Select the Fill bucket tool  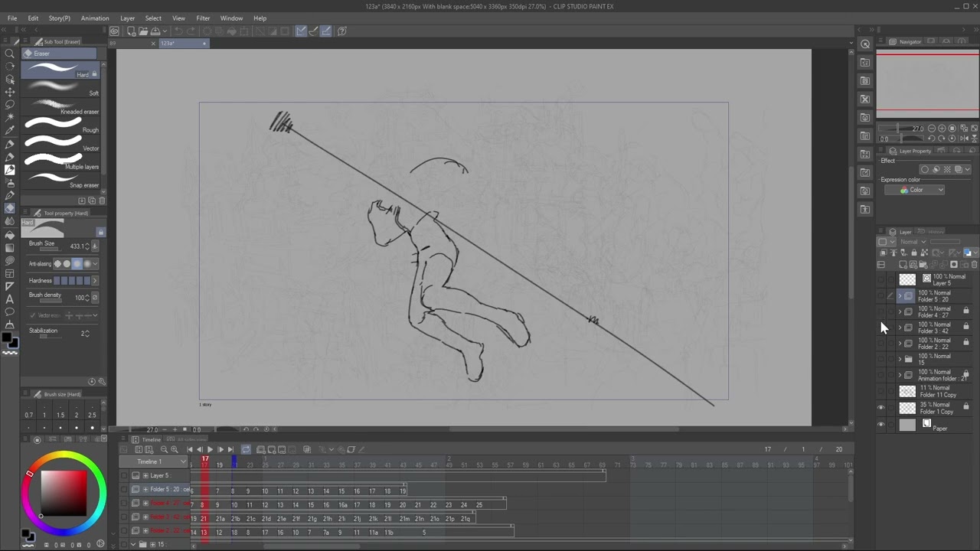(10, 234)
